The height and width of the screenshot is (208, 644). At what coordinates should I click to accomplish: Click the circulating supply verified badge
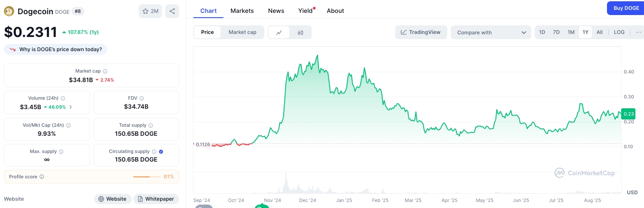point(161,152)
